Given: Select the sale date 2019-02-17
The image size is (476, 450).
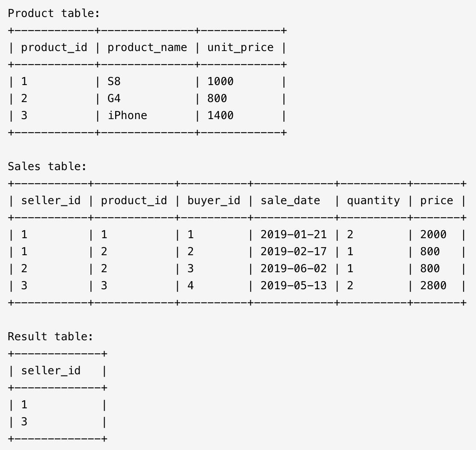Looking at the screenshot, I should [x=293, y=252].
